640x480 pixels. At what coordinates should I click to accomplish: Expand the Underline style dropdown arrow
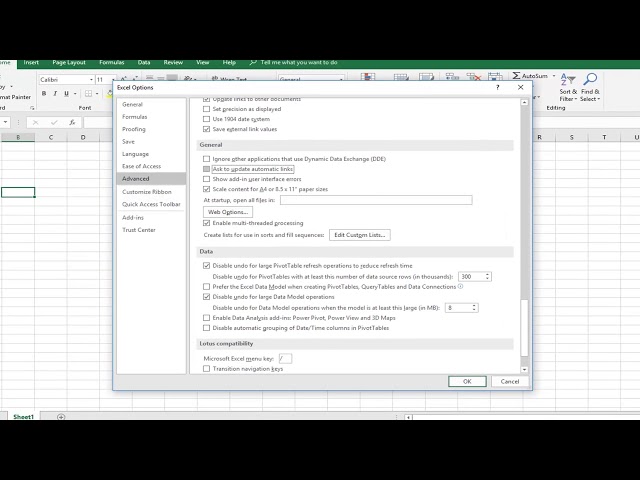pos(75,93)
